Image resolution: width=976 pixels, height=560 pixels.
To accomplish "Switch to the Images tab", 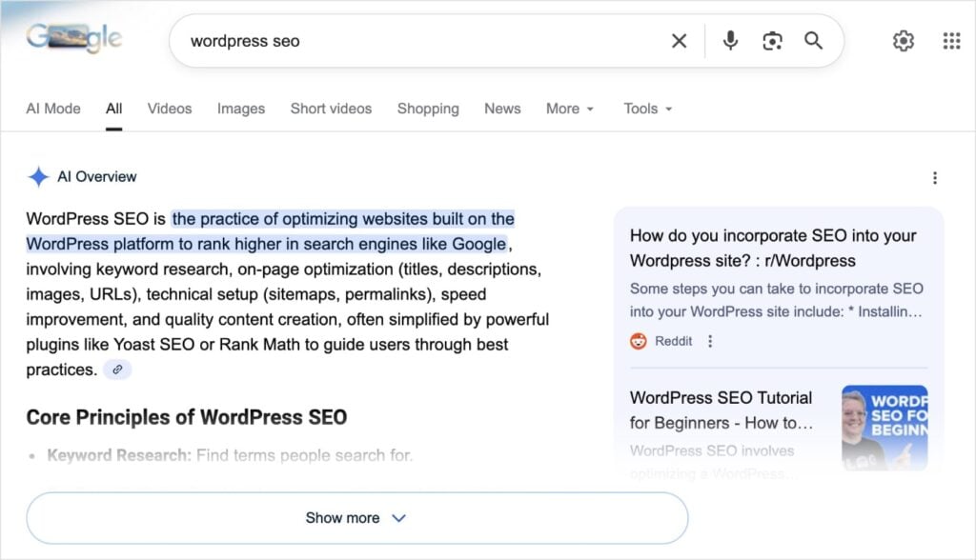I will point(240,109).
